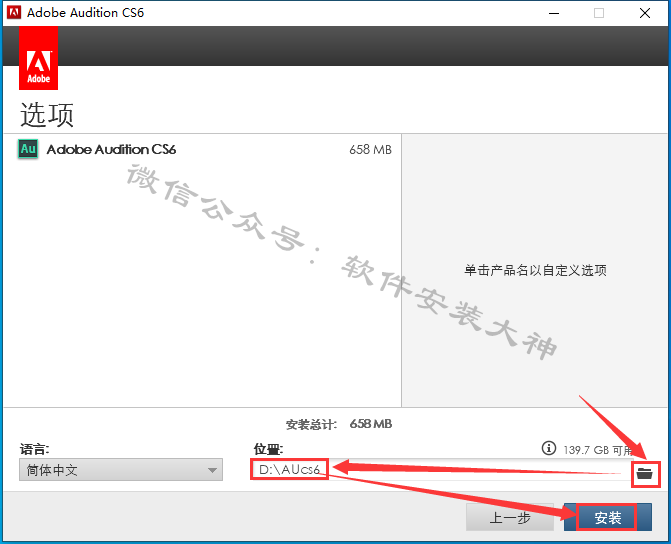Click the folder browse icon for install location
The image size is (671, 544).
coord(644,473)
